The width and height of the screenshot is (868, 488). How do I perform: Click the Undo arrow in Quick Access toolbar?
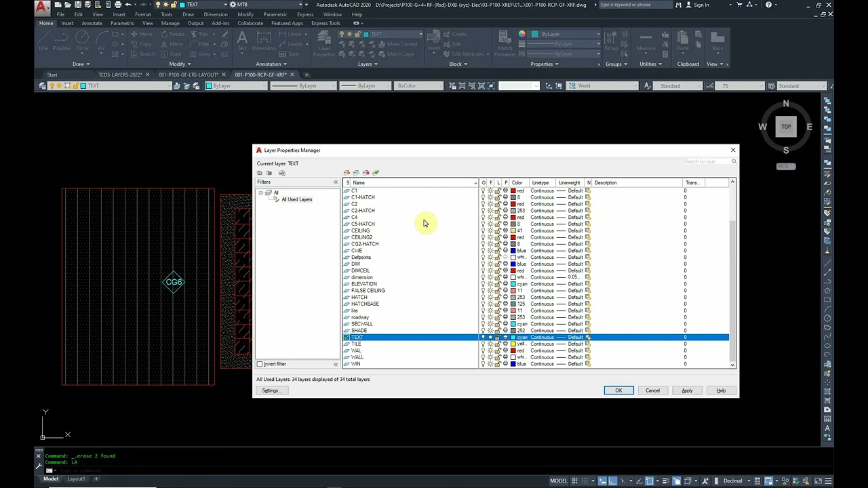click(128, 5)
